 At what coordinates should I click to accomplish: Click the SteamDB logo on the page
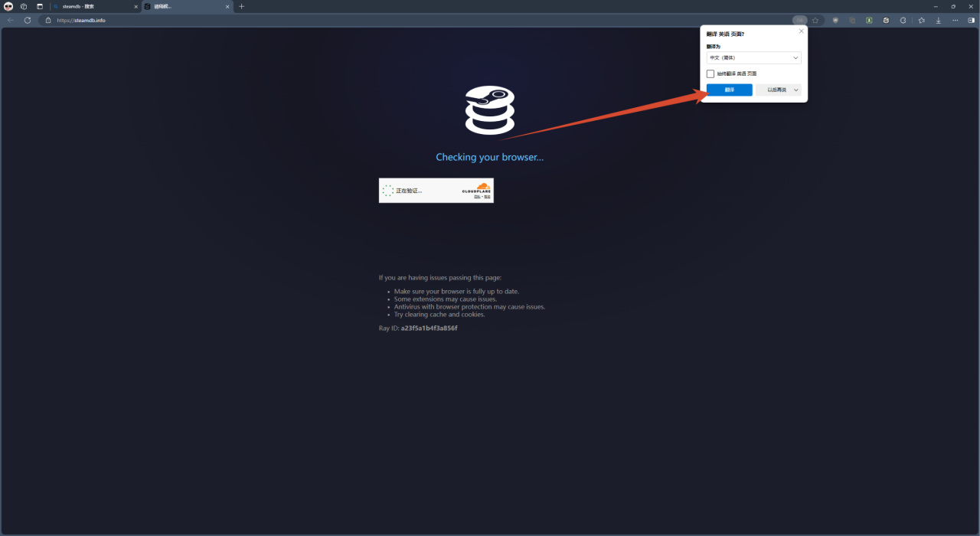coord(490,111)
